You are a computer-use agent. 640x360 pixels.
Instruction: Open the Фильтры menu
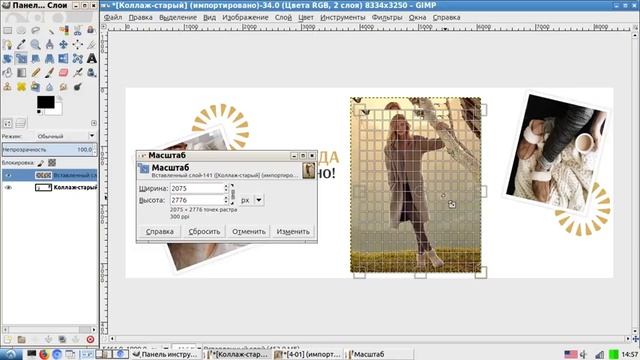tap(387, 17)
